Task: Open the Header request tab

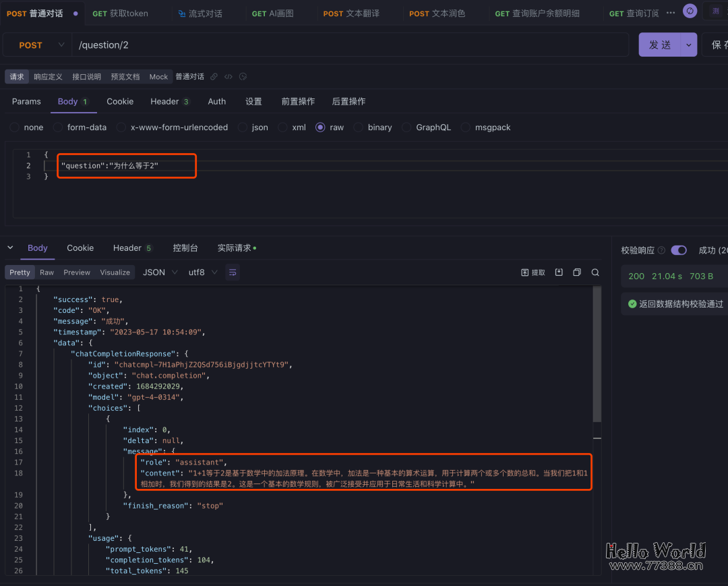Action: pos(169,101)
